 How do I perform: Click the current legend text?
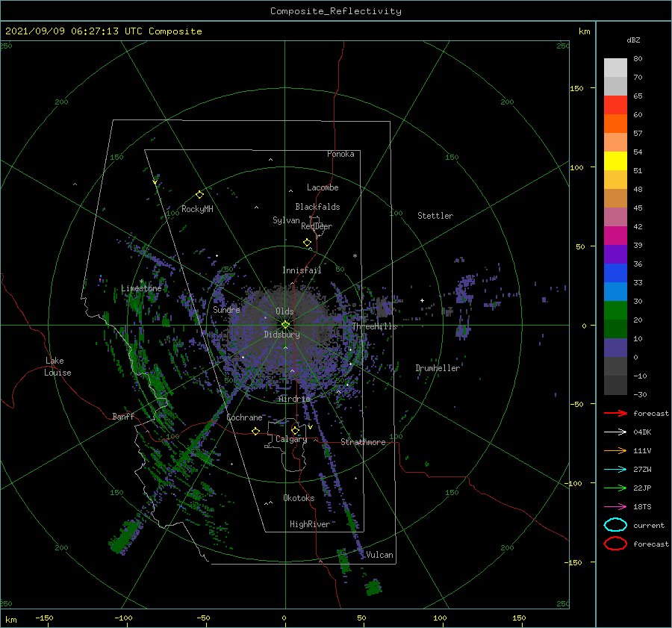[x=649, y=525]
